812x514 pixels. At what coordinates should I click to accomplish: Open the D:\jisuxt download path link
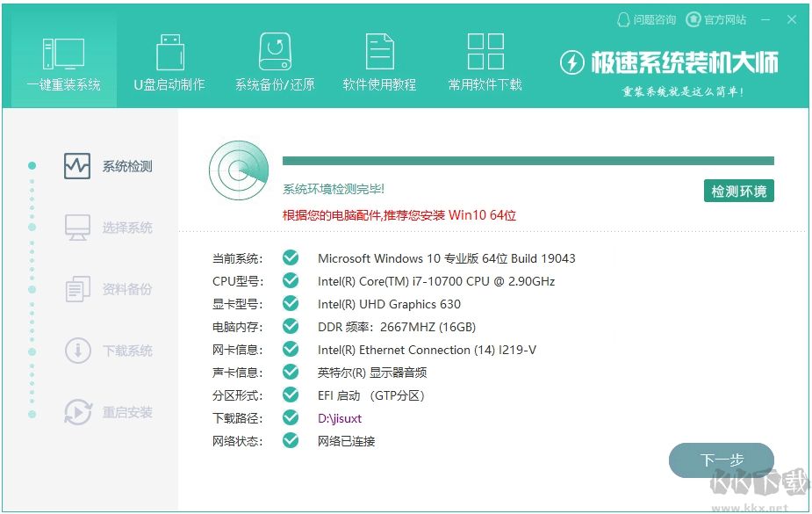pos(340,418)
